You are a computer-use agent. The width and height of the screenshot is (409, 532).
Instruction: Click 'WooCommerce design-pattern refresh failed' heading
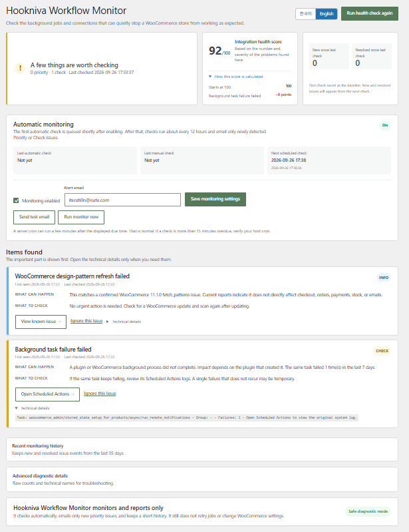(72, 276)
